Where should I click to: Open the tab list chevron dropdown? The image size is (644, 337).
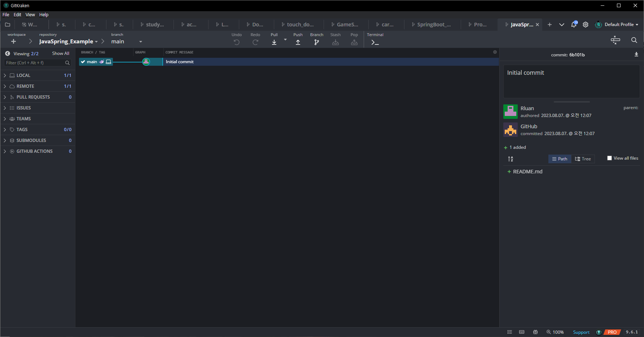562,25
